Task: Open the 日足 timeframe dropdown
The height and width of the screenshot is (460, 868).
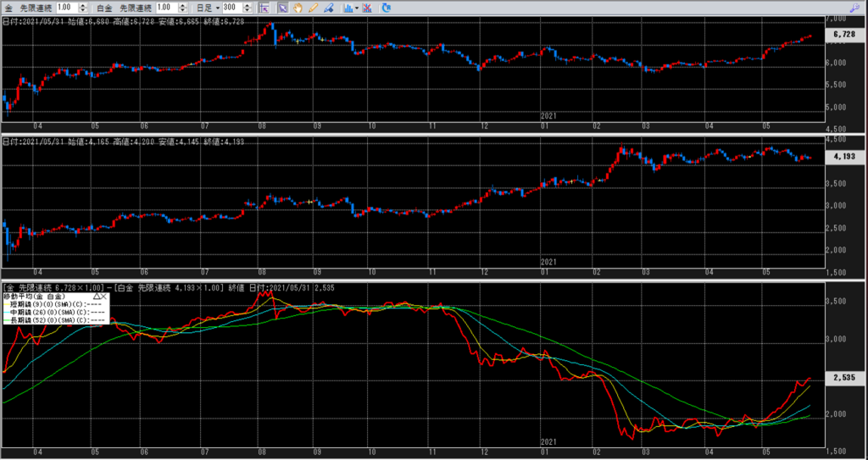Action: click(206, 7)
